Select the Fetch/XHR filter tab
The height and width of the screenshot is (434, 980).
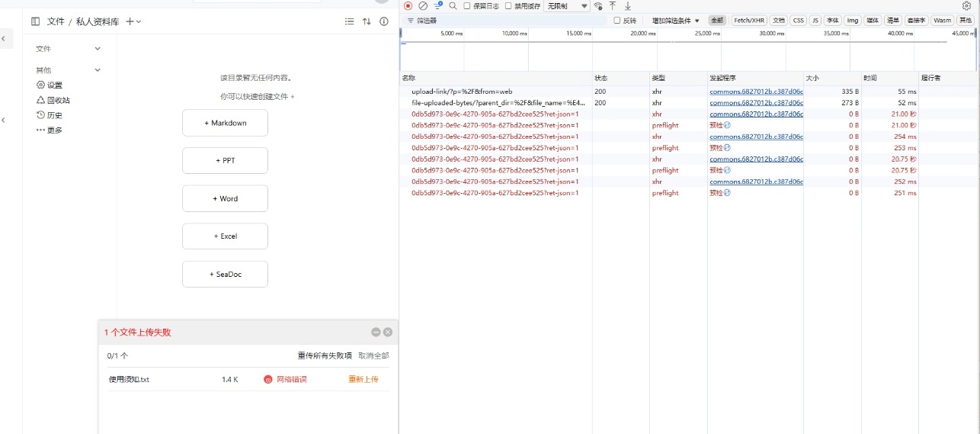[x=749, y=21]
